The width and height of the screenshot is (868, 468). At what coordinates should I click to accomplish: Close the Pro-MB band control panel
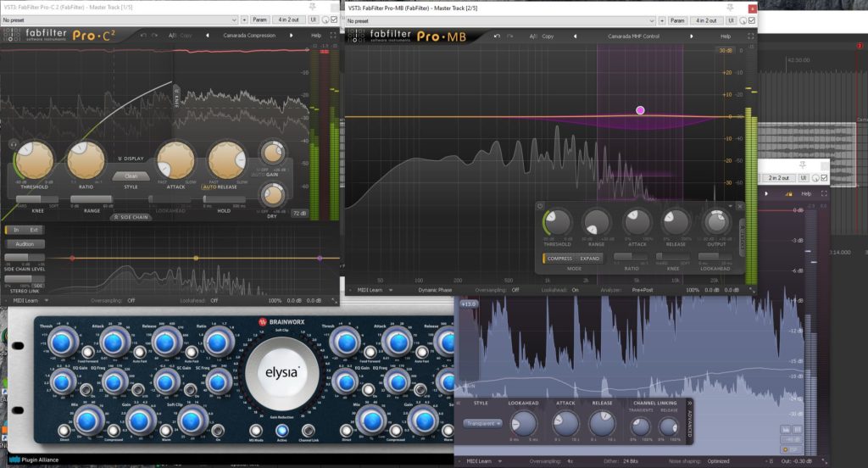coord(739,206)
